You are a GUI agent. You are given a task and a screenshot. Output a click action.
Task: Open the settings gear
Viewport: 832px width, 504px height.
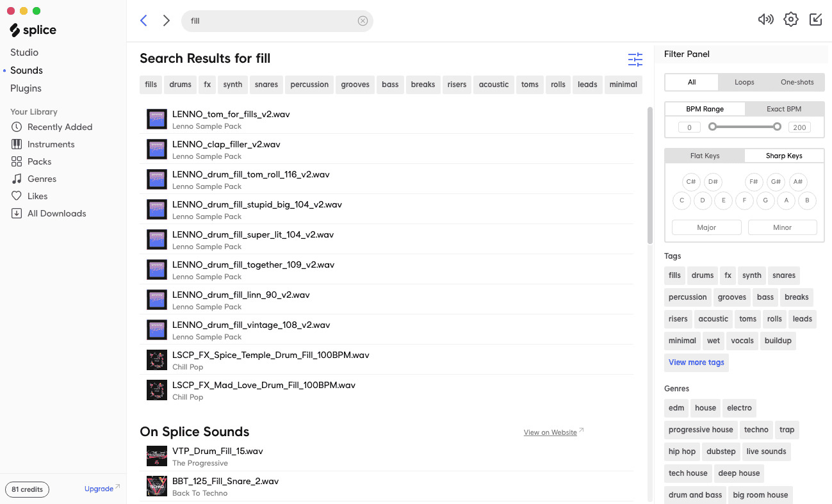point(791,19)
